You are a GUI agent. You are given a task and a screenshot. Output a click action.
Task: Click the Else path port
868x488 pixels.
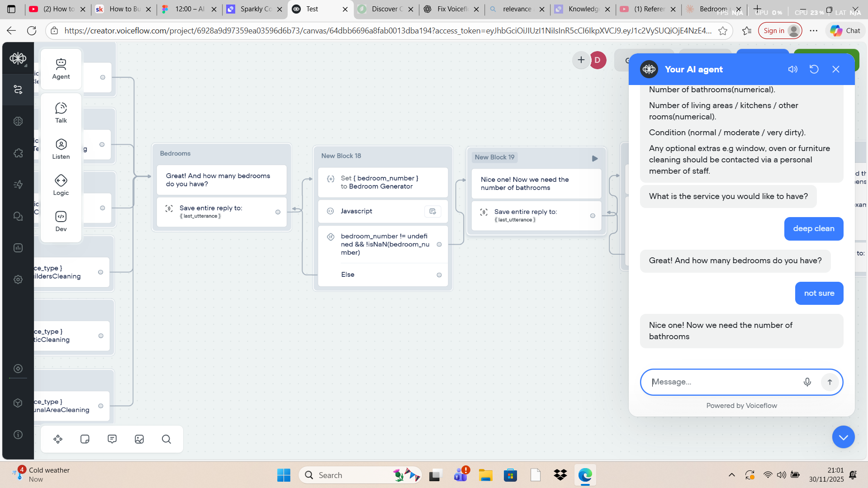(439, 275)
